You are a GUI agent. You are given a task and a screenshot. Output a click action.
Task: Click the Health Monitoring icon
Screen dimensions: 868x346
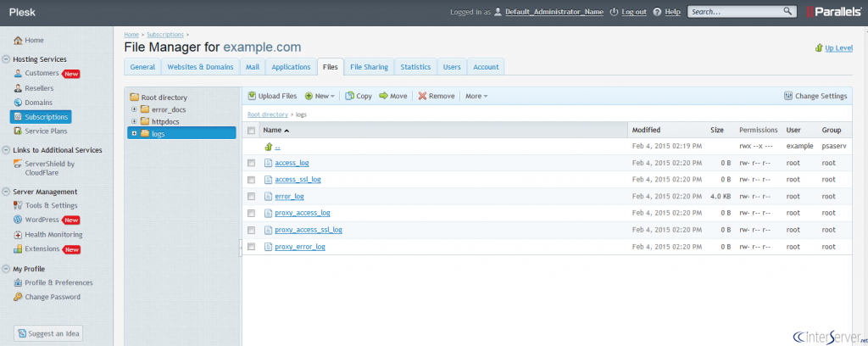tap(18, 235)
